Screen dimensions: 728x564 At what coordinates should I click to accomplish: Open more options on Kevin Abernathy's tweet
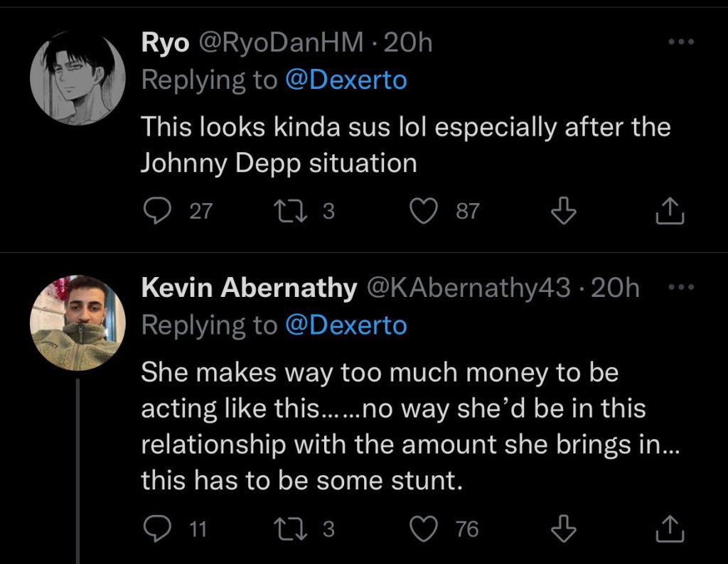coord(681,287)
